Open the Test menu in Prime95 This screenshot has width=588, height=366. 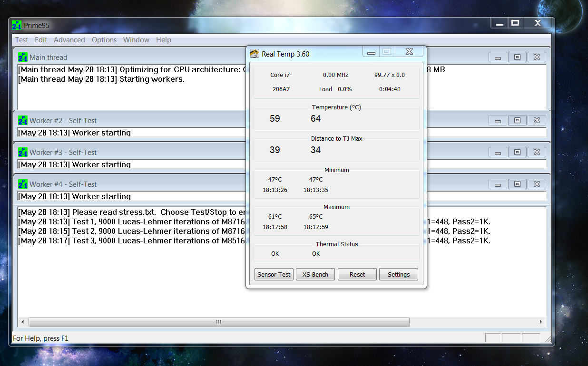coord(22,40)
